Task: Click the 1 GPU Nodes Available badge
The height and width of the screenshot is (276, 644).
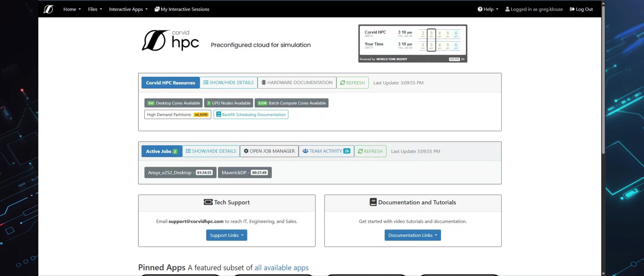Action: coord(229,103)
